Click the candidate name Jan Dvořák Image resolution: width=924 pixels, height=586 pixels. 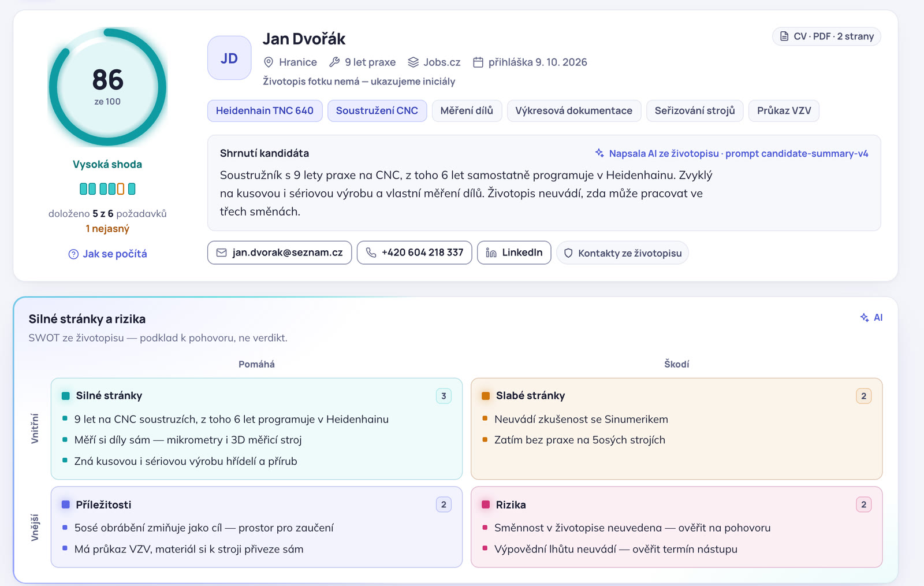point(304,39)
